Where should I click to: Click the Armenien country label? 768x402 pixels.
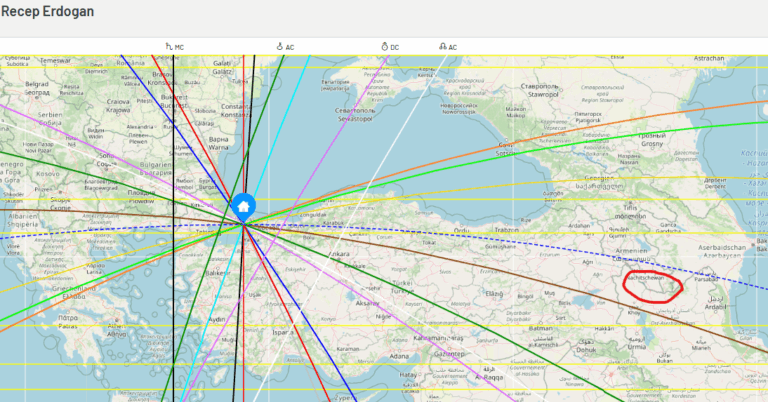click(x=631, y=251)
